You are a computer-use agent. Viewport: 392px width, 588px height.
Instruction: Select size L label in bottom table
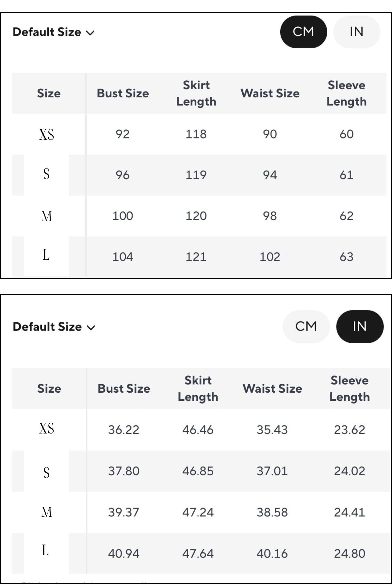[x=45, y=550]
